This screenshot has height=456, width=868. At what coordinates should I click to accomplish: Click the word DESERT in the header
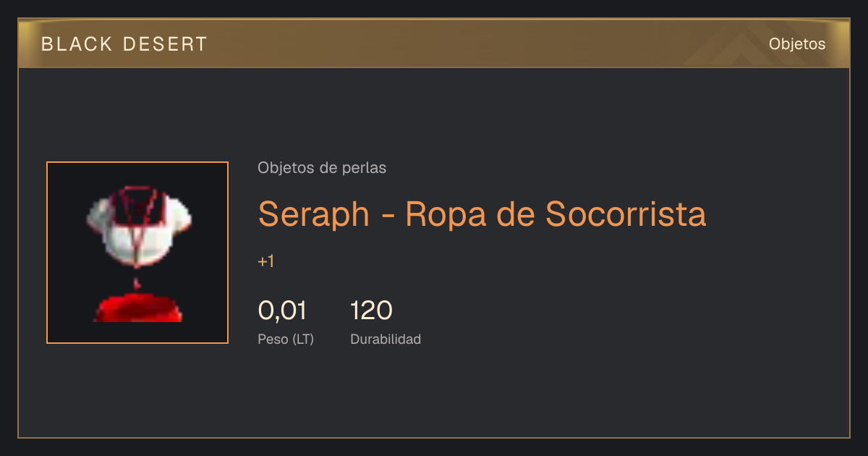tap(166, 44)
